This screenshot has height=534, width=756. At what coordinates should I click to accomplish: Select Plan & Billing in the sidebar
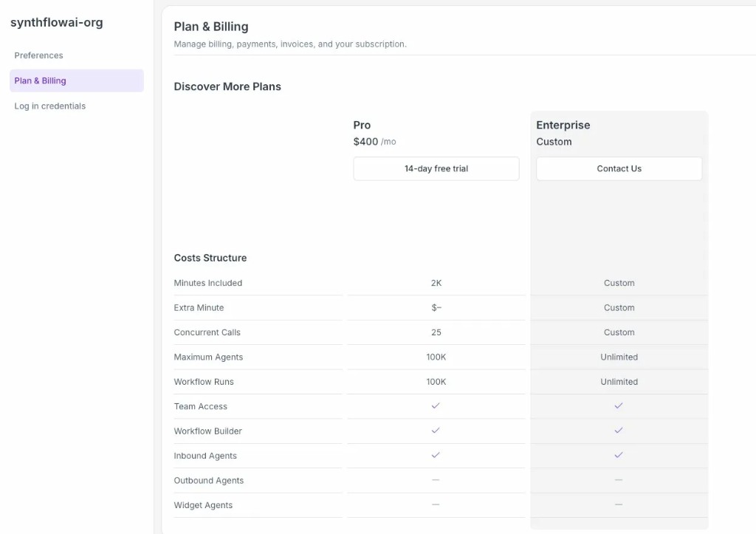pyautogui.click(x=41, y=81)
